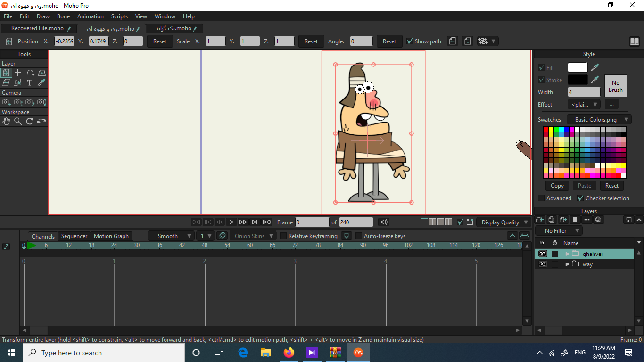Open the Scripts menu
Screen dimensions: 644x362
click(119, 16)
